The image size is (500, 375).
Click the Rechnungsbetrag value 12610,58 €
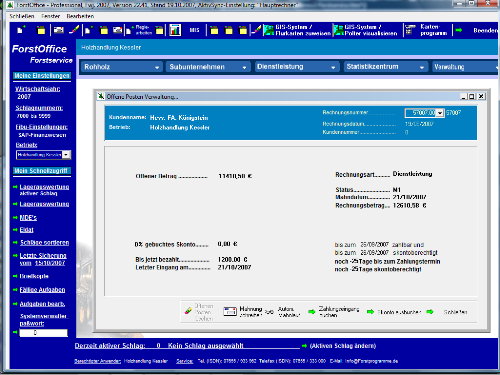(x=410, y=206)
